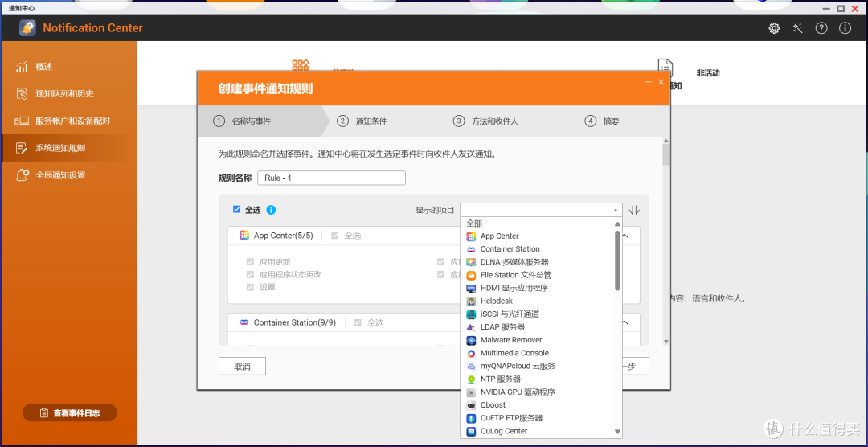Go to step 1 名称与事件
The height and width of the screenshot is (447, 868).
tap(244, 121)
